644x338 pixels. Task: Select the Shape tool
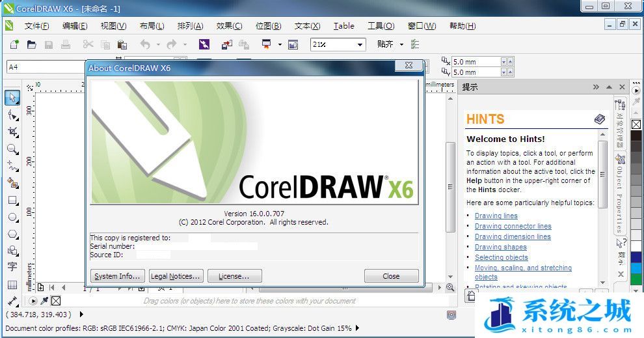tap(13, 115)
